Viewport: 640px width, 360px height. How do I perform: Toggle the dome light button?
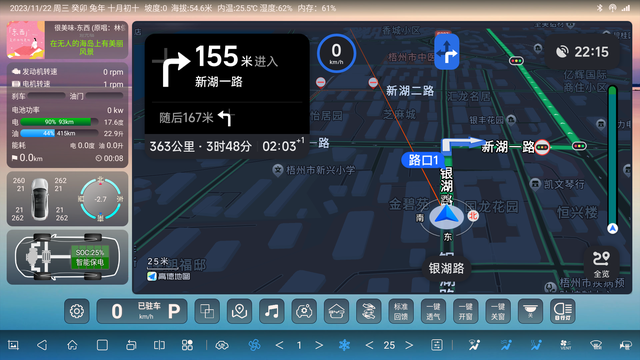pos(530,311)
